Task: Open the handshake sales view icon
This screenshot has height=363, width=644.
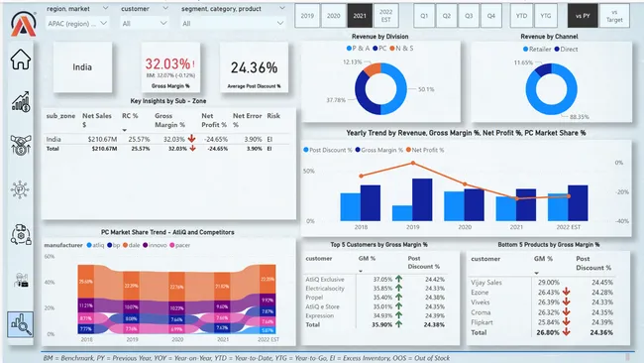Action: [x=21, y=145]
